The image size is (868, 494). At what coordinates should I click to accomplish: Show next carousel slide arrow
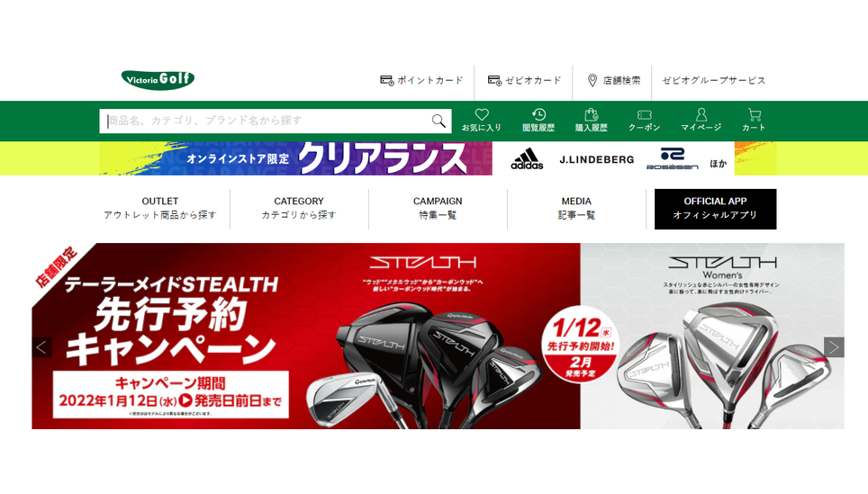coord(834,347)
